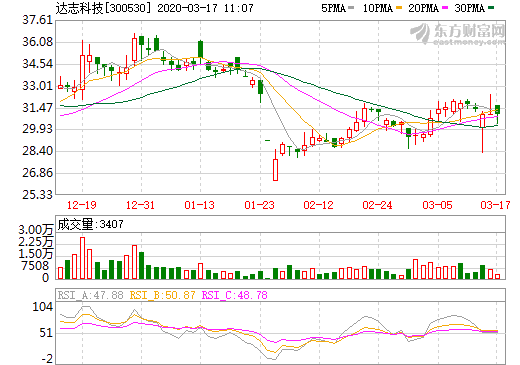Click the 33.01 price axis label
Image resolution: width=520 pixels, height=365 pixels.
point(38,86)
